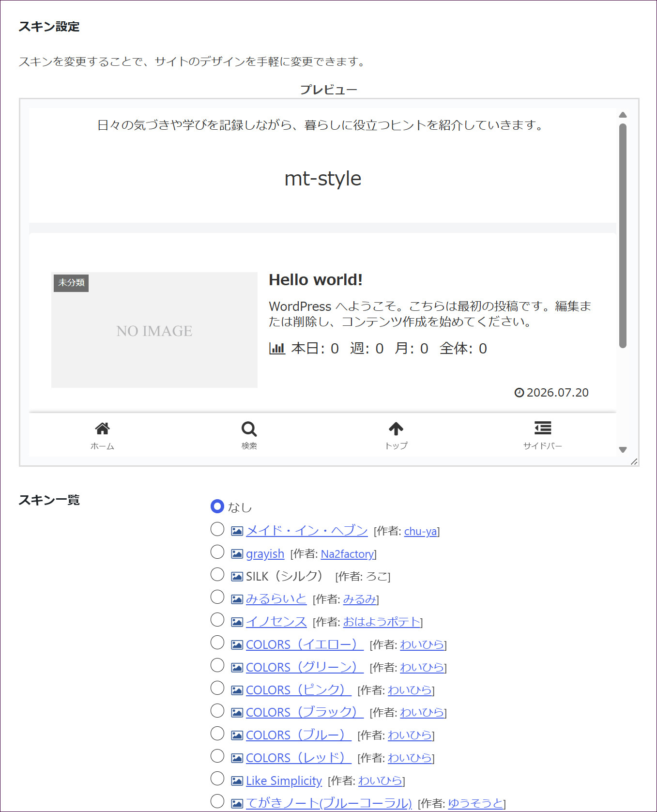The width and height of the screenshot is (657, 812).
Task: Open the イノセンス skin link
Action: [276, 622]
